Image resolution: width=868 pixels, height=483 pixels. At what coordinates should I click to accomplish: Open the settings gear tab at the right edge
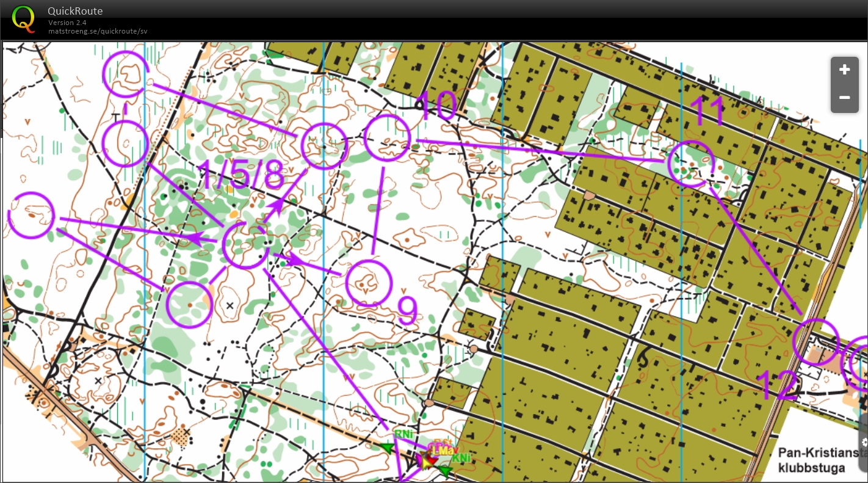[864, 441]
